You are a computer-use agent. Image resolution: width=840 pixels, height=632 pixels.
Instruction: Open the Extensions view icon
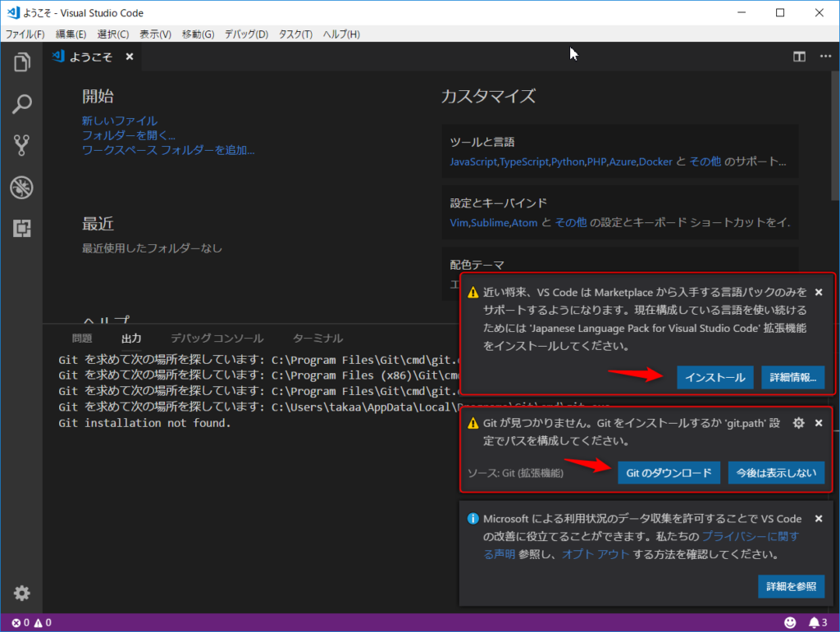coord(22,229)
